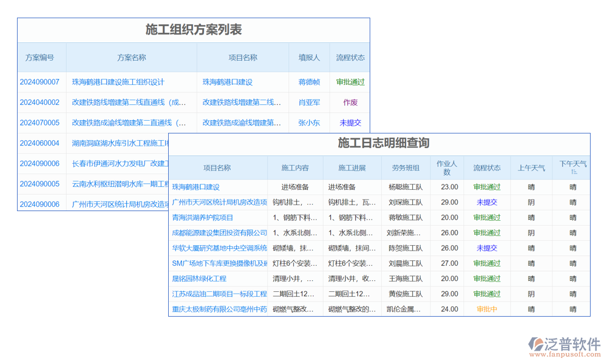Open 成都能源建设集团投资有限公司 project entry
Screen dimensions: 607x364
pyautogui.click(x=219, y=233)
